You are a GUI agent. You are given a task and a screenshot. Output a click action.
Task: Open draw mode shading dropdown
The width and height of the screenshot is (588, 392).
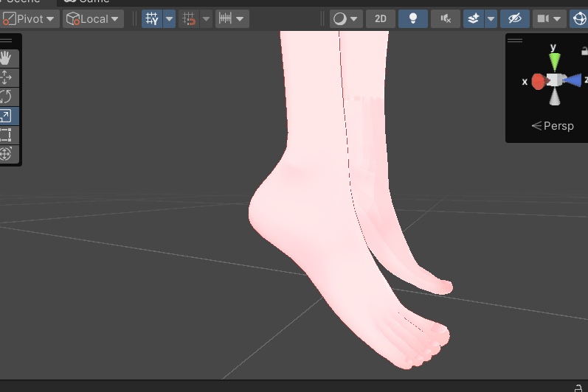click(x=346, y=18)
